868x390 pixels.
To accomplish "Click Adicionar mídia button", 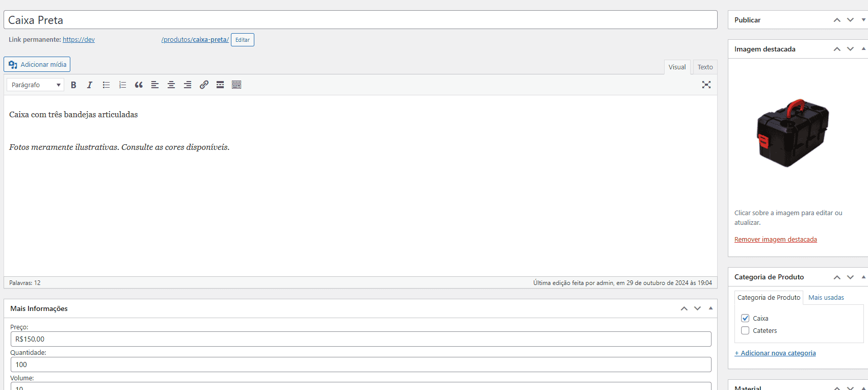I will point(37,64).
